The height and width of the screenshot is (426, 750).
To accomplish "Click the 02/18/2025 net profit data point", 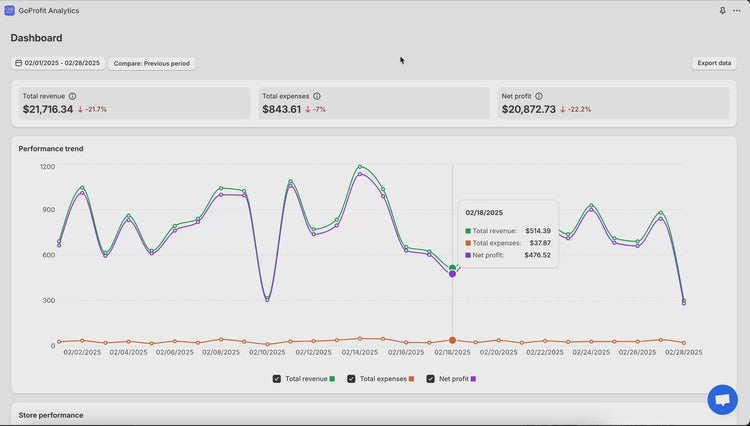I will pos(452,273).
